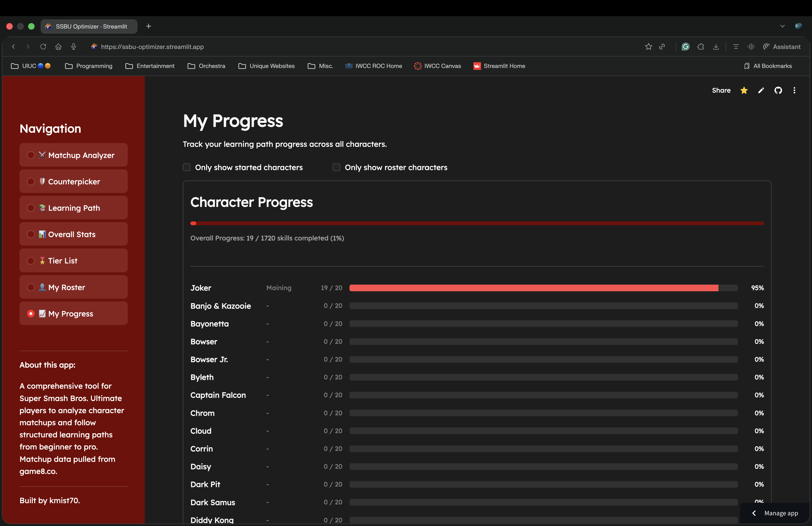Open the Assistant panel
The height and width of the screenshot is (526, 812).
[x=782, y=47]
